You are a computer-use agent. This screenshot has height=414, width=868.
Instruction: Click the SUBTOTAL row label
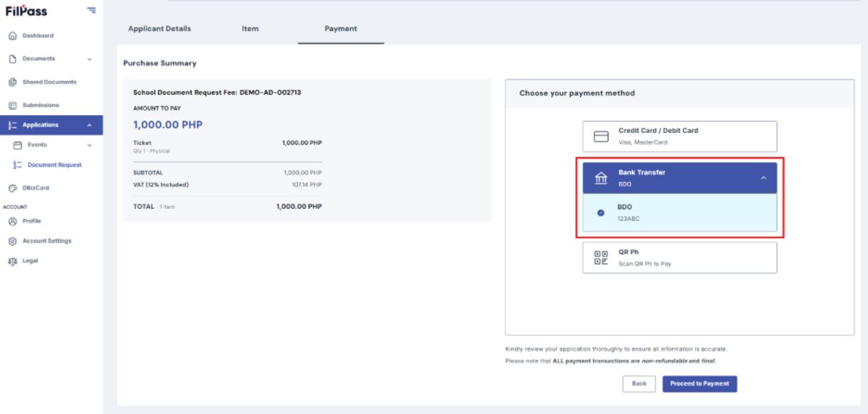148,173
